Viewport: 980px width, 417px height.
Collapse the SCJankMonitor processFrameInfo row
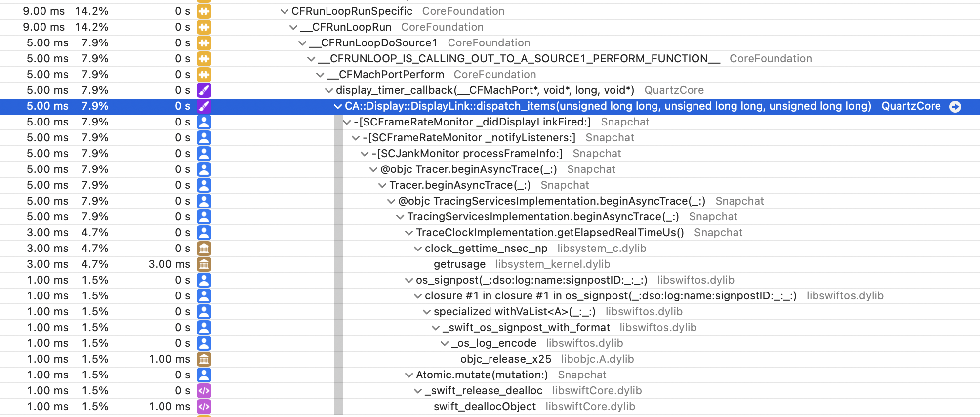(x=365, y=154)
